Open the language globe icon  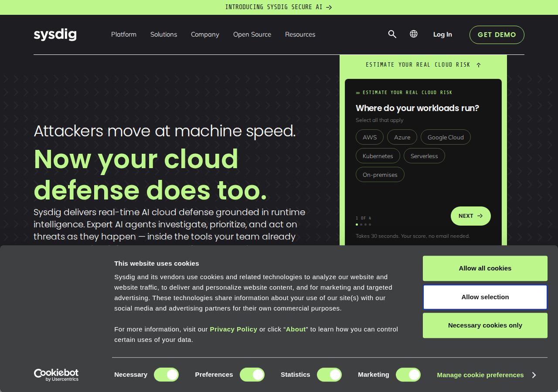414,34
